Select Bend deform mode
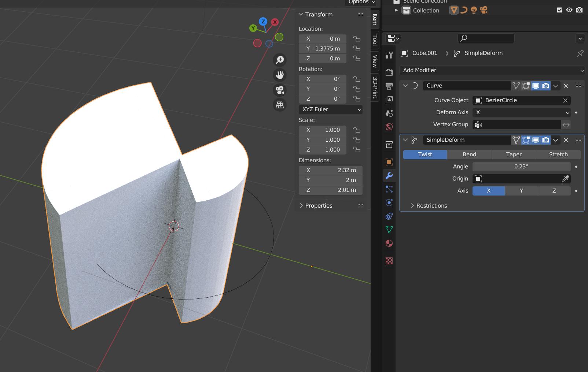The image size is (588, 372). [469, 155]
